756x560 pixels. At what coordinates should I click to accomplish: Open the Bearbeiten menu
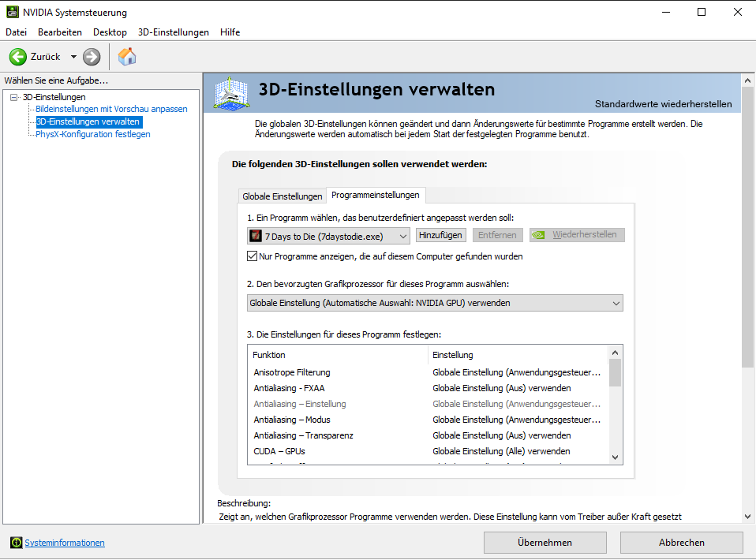[60, 32]
